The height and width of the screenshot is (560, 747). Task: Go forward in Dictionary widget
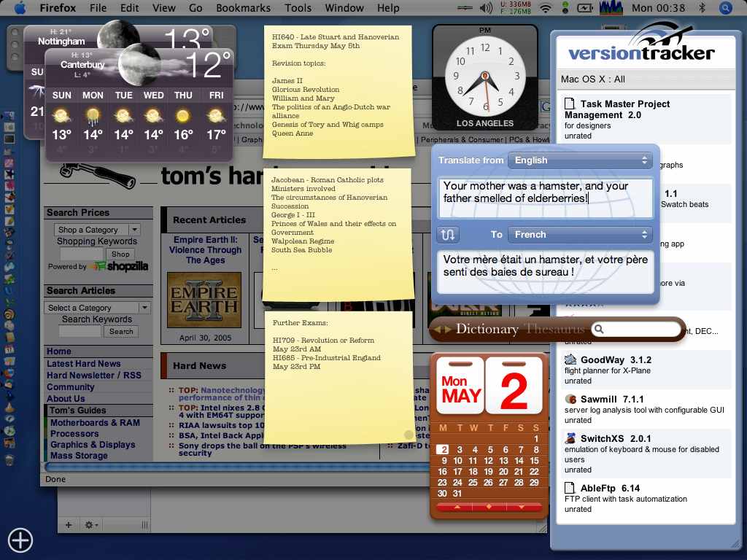point(448,329)
